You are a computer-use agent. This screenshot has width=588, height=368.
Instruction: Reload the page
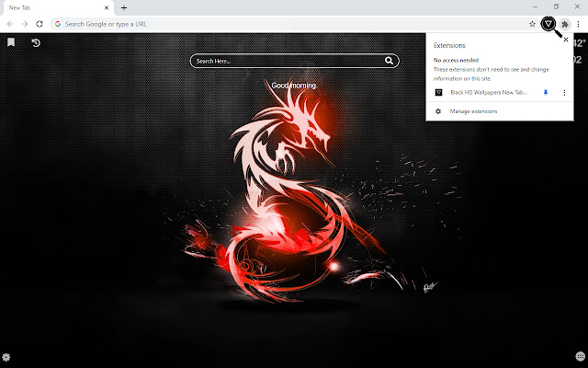tap(40, 24)
